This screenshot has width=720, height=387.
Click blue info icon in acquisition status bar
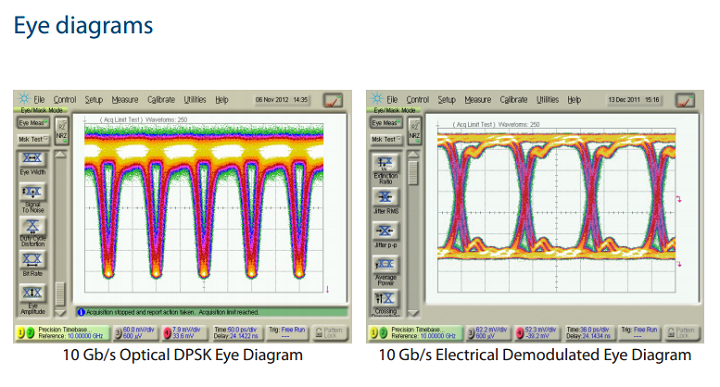click(81, 312)
